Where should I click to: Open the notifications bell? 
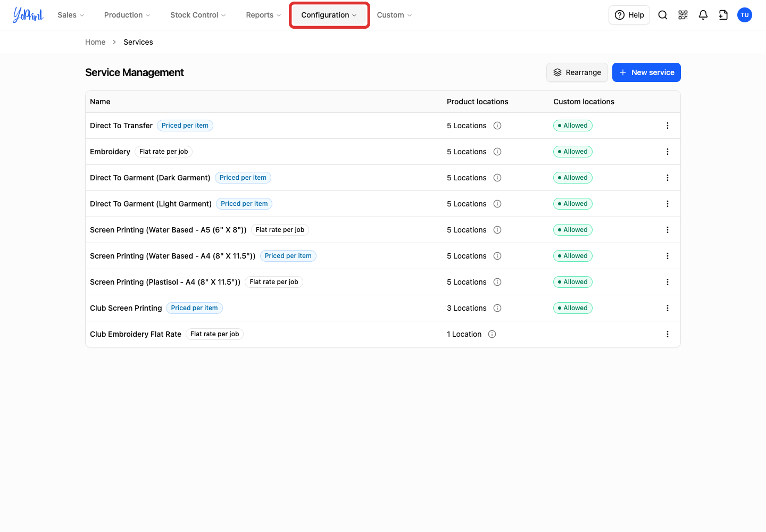tap(703, 15)
